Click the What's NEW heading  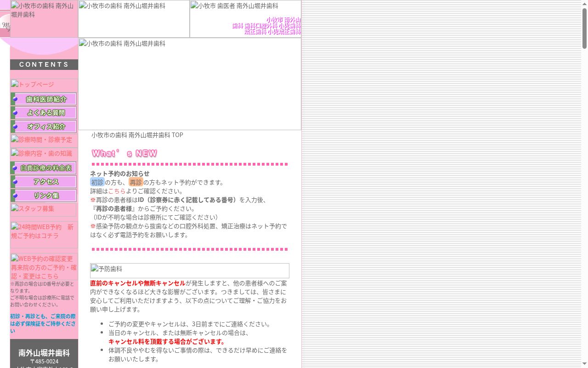(x=124, y=154)
